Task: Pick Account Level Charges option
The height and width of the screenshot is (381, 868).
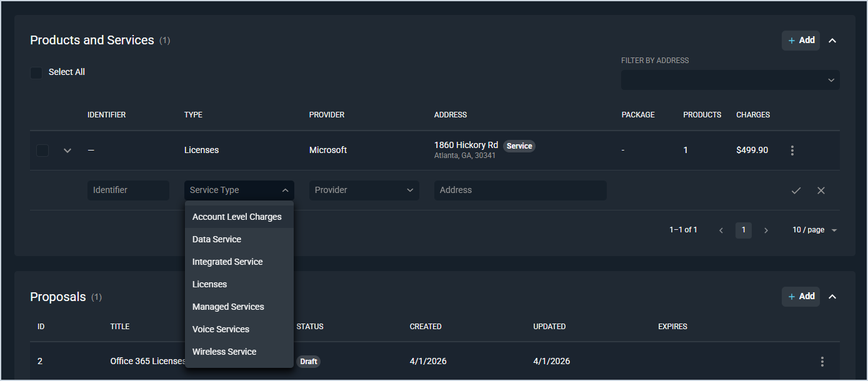Action: pyautogui.click(x=237, y=217)
